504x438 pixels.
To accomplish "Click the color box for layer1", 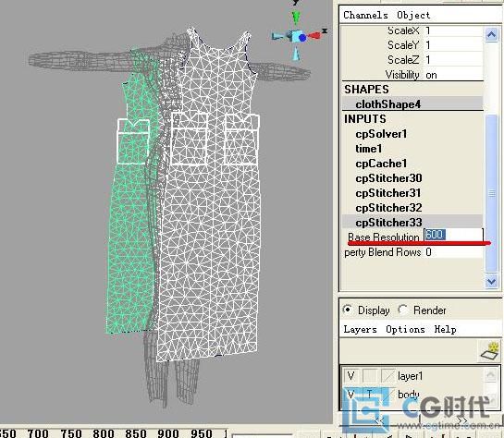I will pos(388,376).
